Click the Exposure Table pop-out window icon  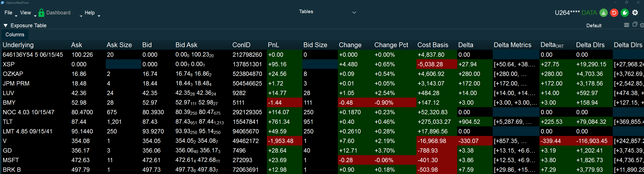635,24
